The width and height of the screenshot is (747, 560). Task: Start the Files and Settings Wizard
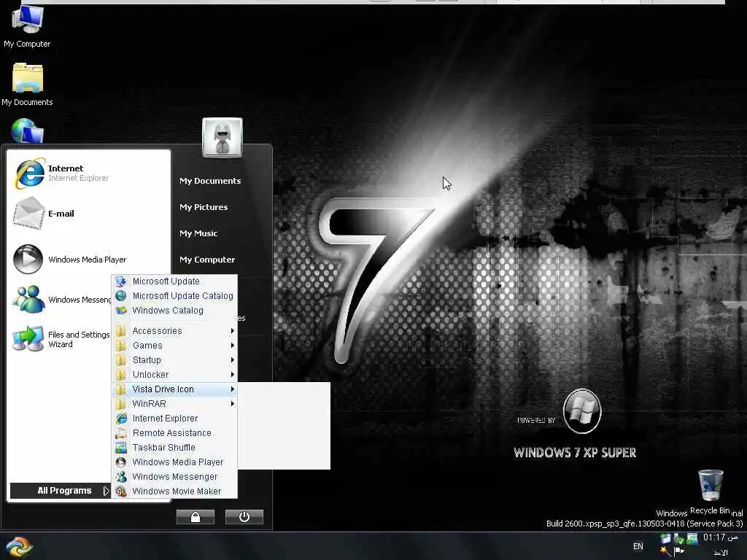62,340
